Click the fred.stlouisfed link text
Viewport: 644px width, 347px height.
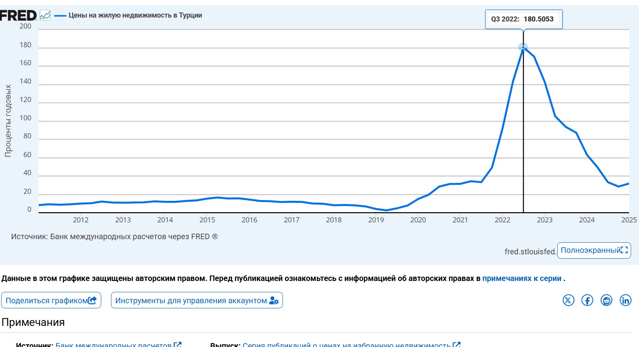tap(530, 252)
